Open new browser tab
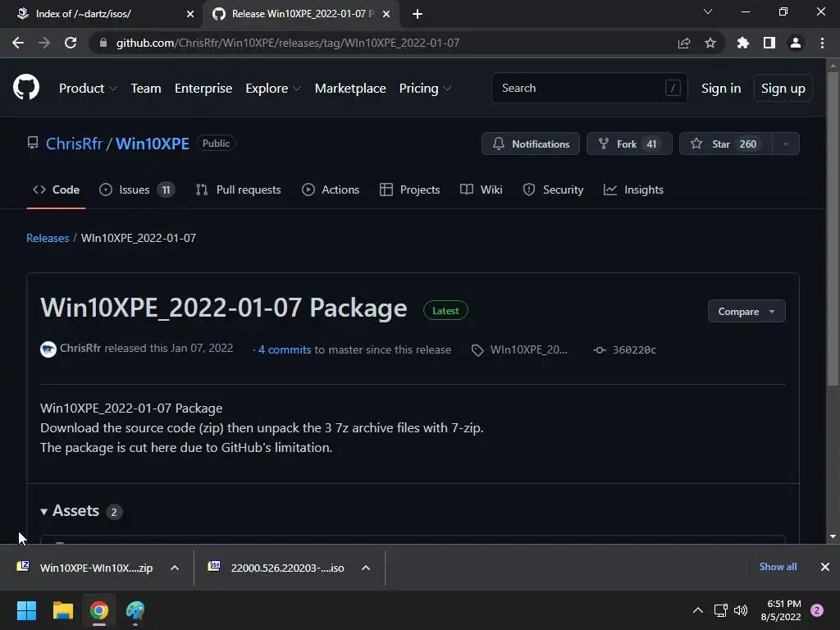The width and height of the screenshot is (840, 630). pyautogui.click(x=418, y=14)
